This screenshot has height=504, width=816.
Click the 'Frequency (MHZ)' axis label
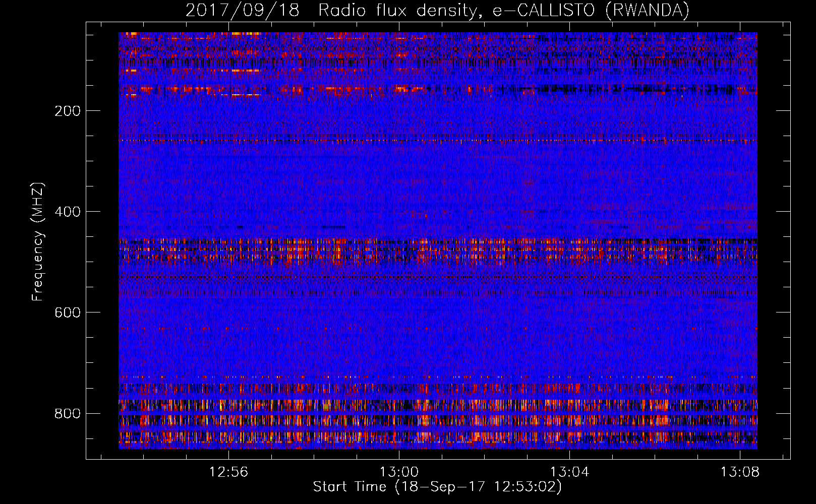click(x=38, y=241)
